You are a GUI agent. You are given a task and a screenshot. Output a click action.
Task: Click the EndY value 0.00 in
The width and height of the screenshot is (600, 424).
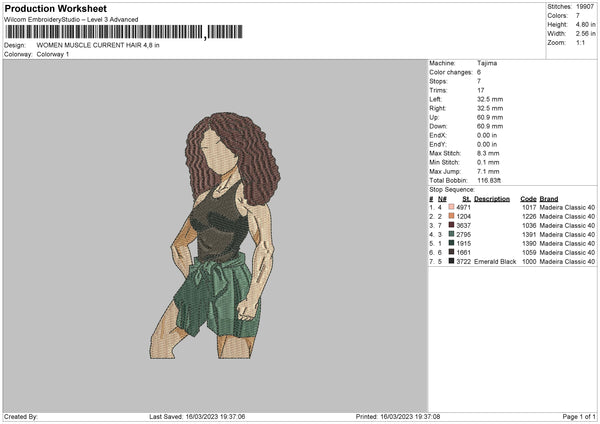(x=487, y=145)
